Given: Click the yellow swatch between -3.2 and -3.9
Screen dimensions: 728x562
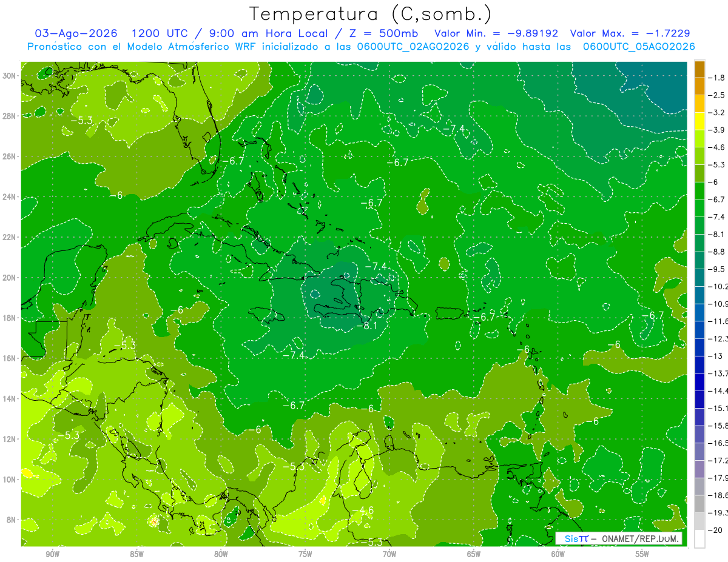Looking at the screenshot, I should click(x=699, y=121).
